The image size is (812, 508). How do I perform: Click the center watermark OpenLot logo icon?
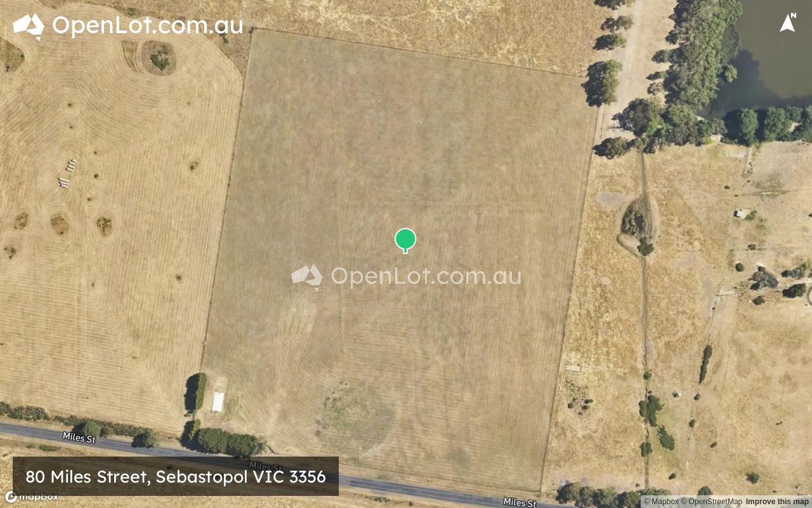point(307,277)
